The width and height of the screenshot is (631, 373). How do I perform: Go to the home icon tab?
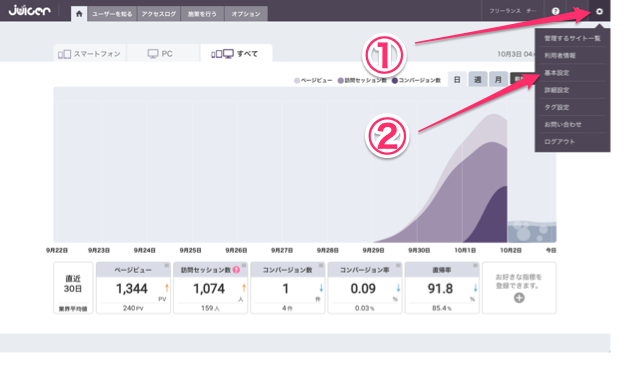coord(79,14)
